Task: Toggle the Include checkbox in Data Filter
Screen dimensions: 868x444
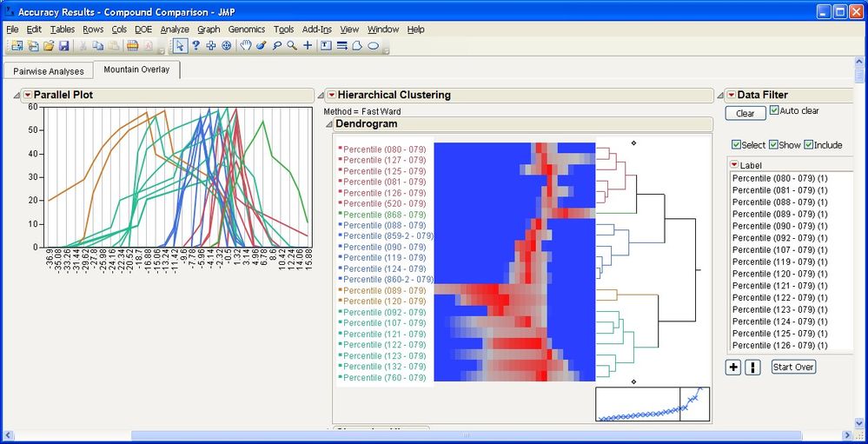Action: click(x=808, y=144)
